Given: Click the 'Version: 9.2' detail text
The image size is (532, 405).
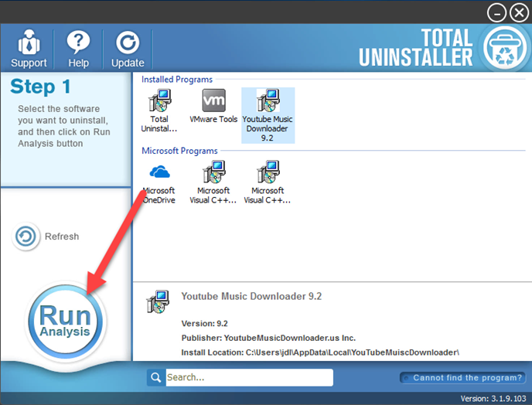Looking at the screenshot, I should click(x=205, y=323).
